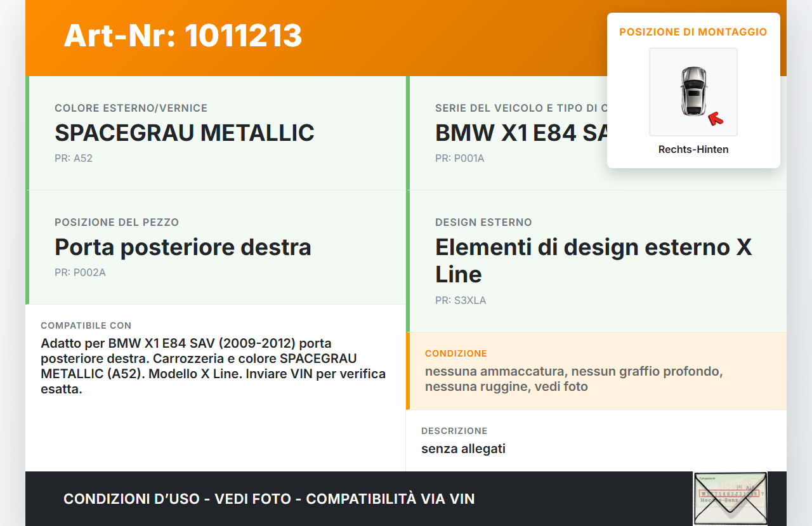Click the PR code P002A
The width and height of the screenshot is (812, 526).
pyautogui.click(x=80, y=272)
